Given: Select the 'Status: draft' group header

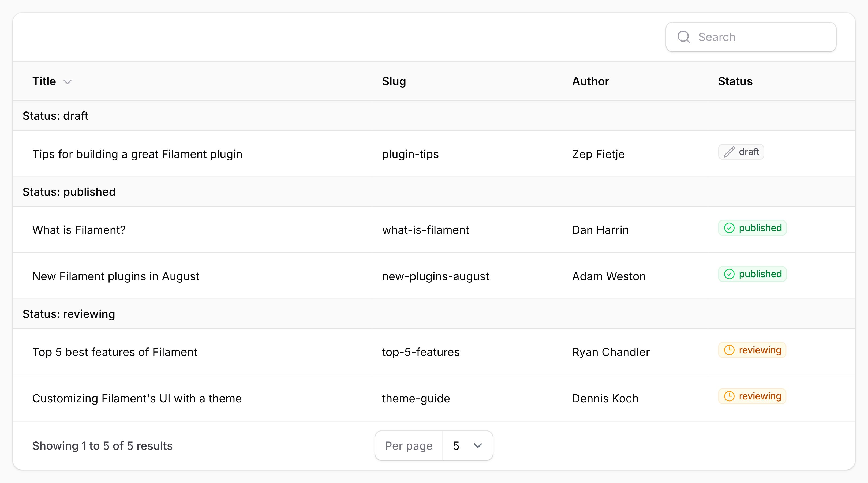Looking at the screenshot, I should click(x=55, y=116).
